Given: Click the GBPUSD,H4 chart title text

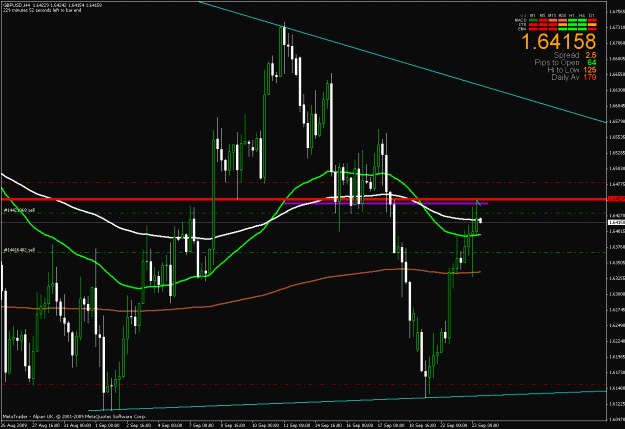Looking at the screenshot, I should (x=16, y=5).
